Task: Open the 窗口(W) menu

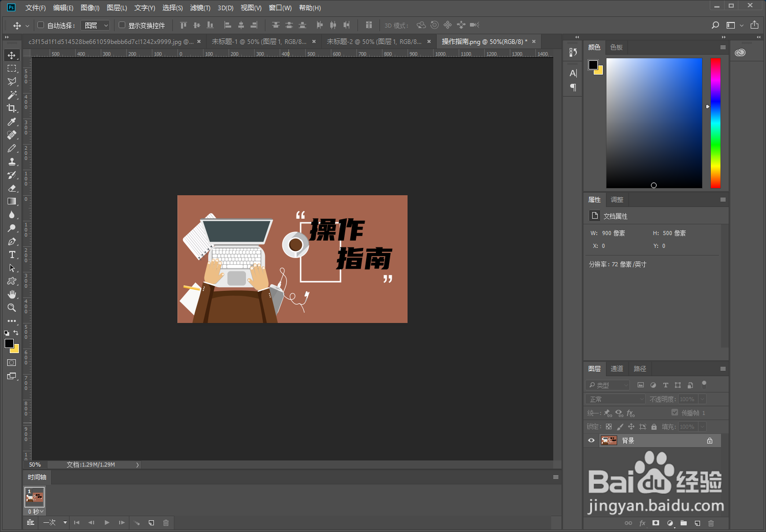Action: coord(280,8)
